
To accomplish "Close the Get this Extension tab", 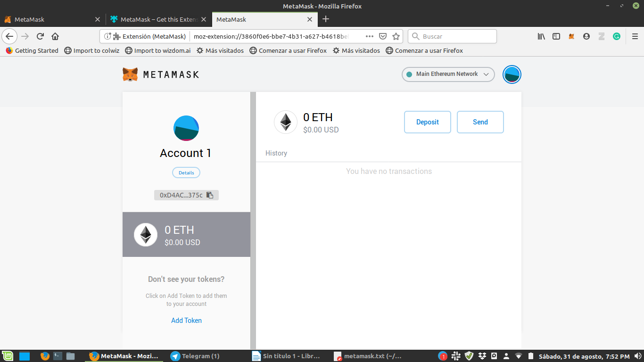I will tap(204, 19).
